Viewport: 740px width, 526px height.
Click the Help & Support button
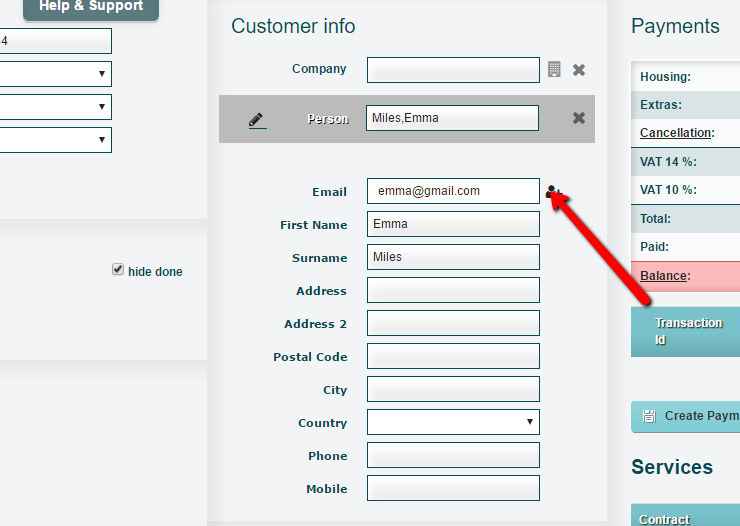point(91,9)
